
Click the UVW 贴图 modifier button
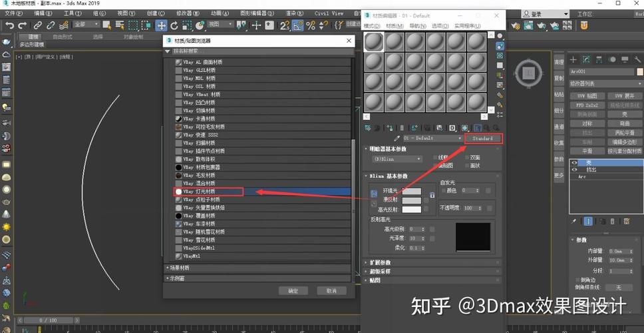(587, 96)
